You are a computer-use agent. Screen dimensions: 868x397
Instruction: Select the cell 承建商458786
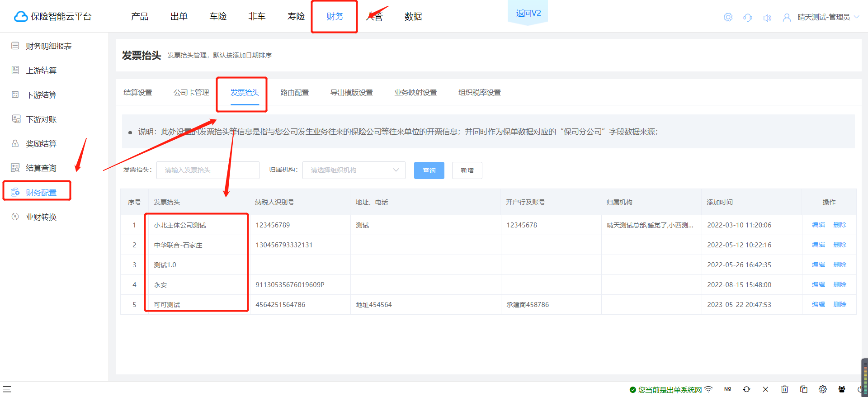pyautogui.click(x=528, y=305)
